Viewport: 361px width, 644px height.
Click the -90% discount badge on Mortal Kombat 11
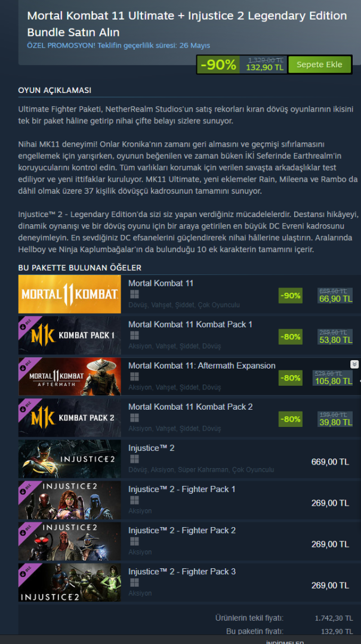pyautogui.click(x=290, y=295)
